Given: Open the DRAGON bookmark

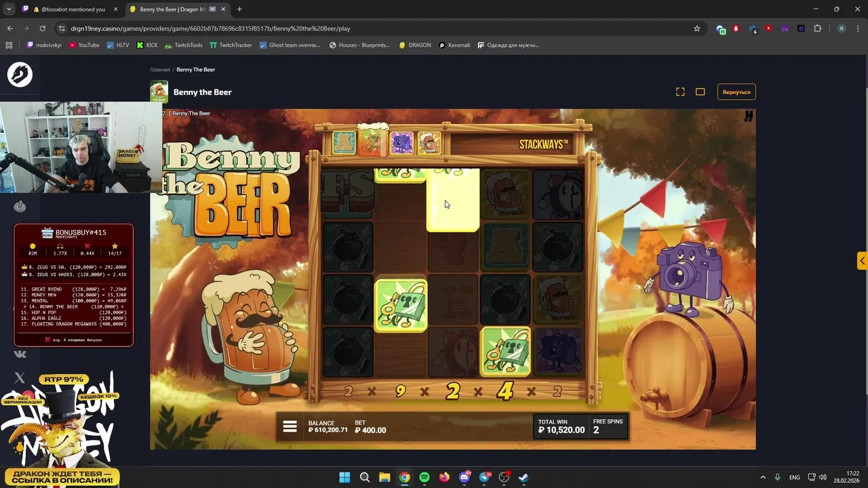Looking at the screenshot, I should 414,45.
